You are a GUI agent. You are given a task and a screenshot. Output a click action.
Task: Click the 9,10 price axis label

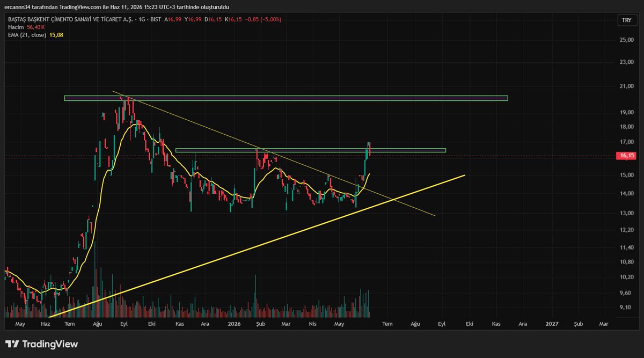click(x=626, y=308)
